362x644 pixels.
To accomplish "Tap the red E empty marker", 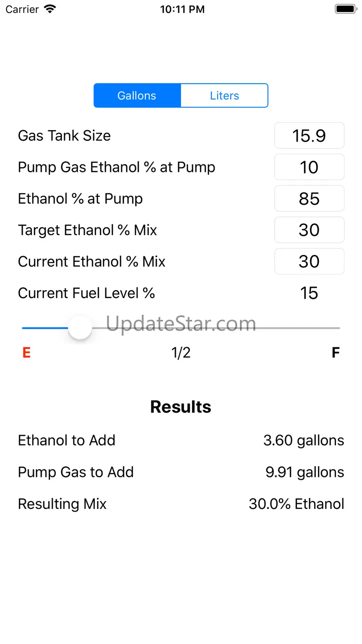I will pos(26,353).
